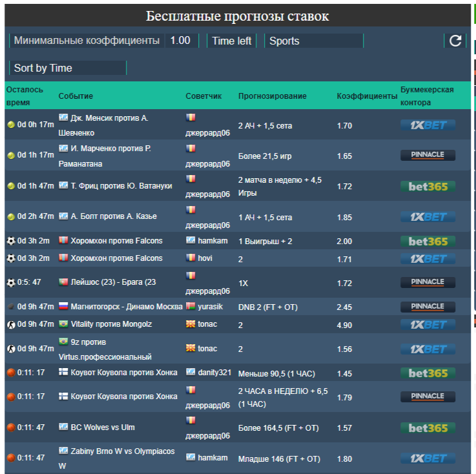The width and height of the screenshot is (476, 474).
Task: Click Brazilian flag beside Vitality match
Action: [x=63, y=324]
